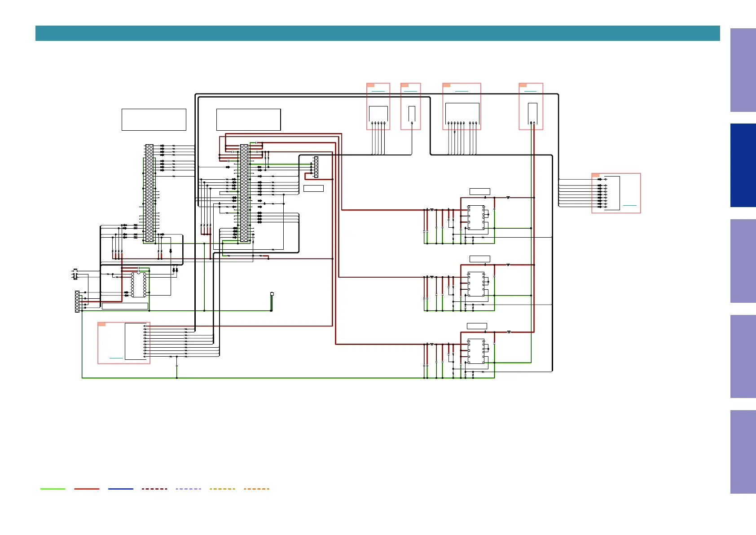
Task: Follow teal link in five-arrow pink box
Action: point(378,91)
